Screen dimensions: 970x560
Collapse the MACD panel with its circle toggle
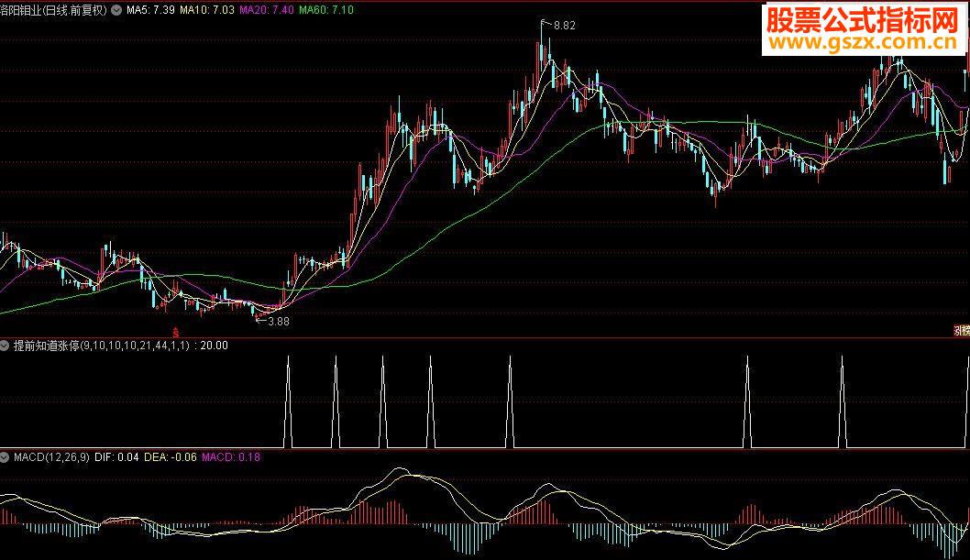click(5, 457)
